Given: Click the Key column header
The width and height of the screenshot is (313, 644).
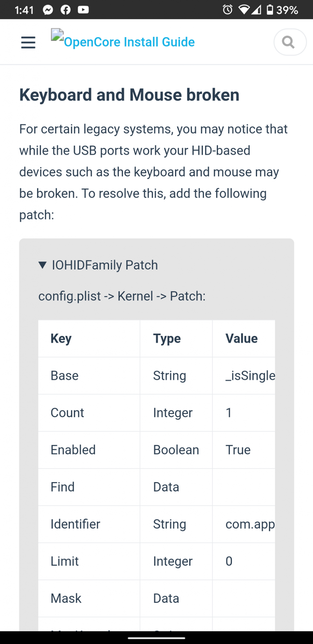Looking at the screenshot, I should coord(61,339).
